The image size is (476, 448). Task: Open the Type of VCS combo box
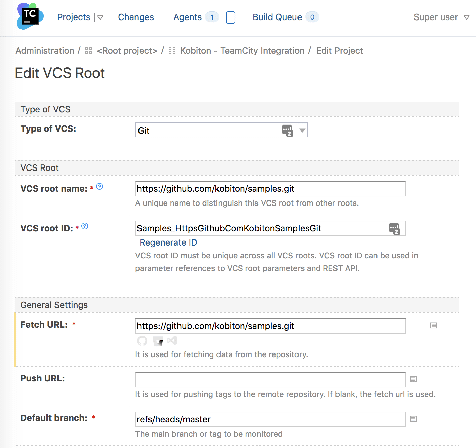[x=222, y=130]
